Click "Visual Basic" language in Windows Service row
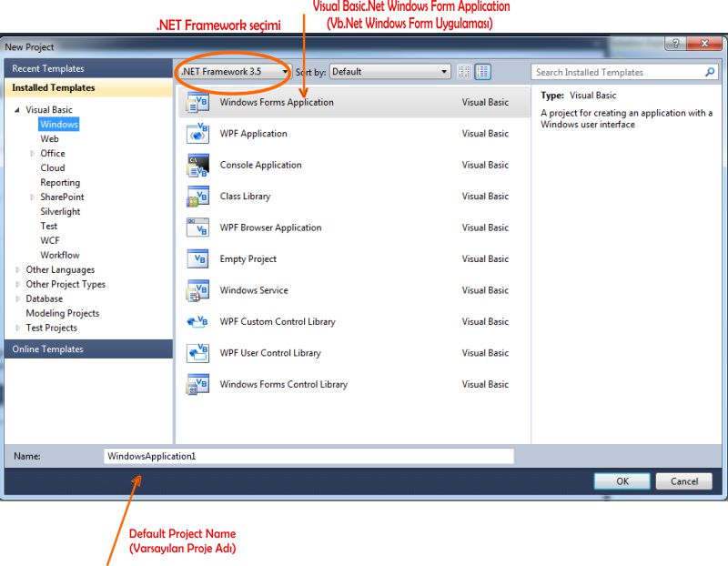 pos(485,290)
